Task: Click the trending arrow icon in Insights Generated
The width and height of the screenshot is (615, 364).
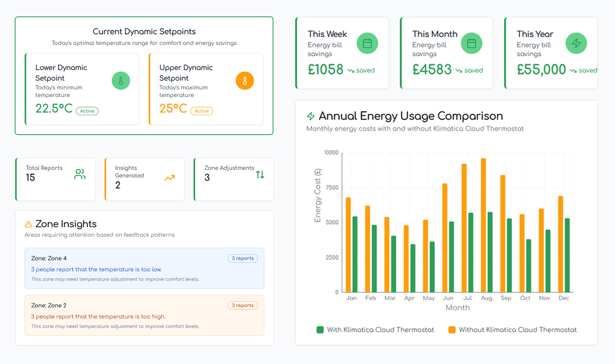Action: 169,178
